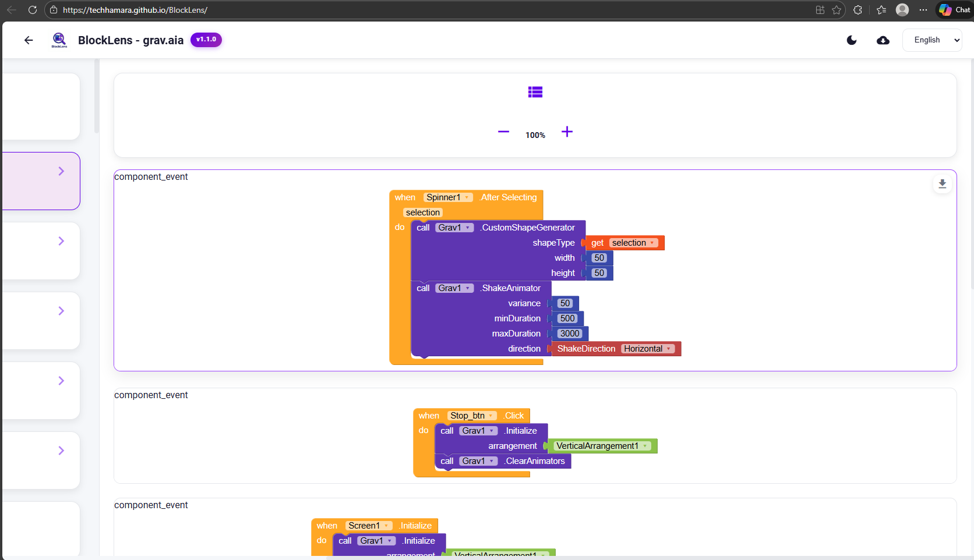Click the back arrow in BlockLens header
This screenshot has height=560, width=974.
[x=29, y=40]
